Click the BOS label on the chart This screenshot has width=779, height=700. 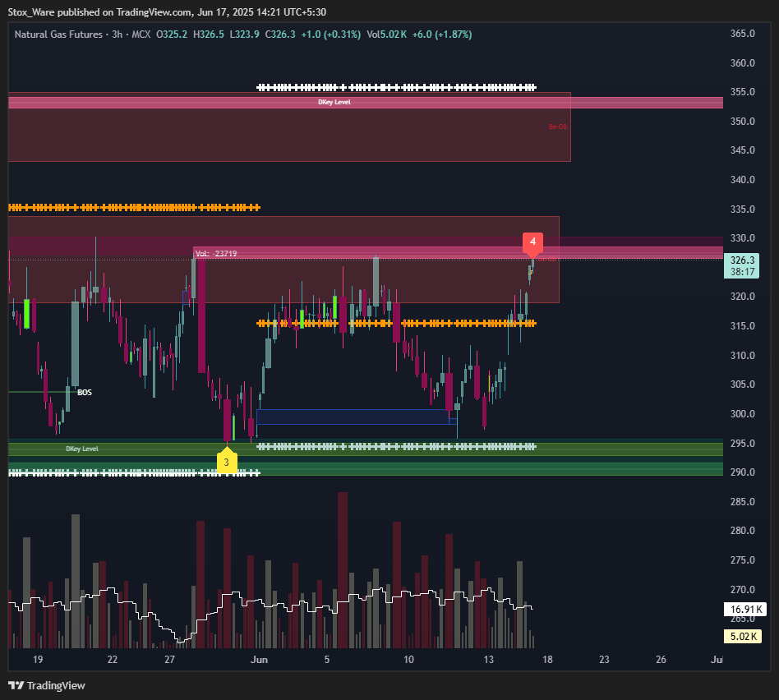coord(85,393)
